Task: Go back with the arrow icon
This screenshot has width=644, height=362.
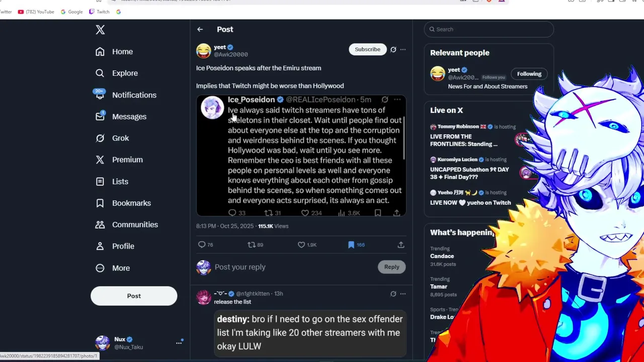Action: tap(200, 29)
